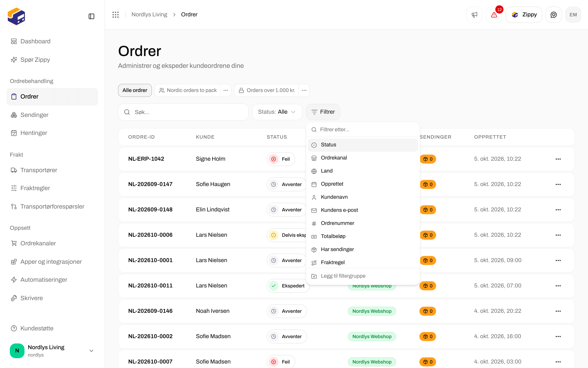Viewport: 588px width, 368px height.
Task: Open Transportørforespørsler page
Action: point(52,206)
